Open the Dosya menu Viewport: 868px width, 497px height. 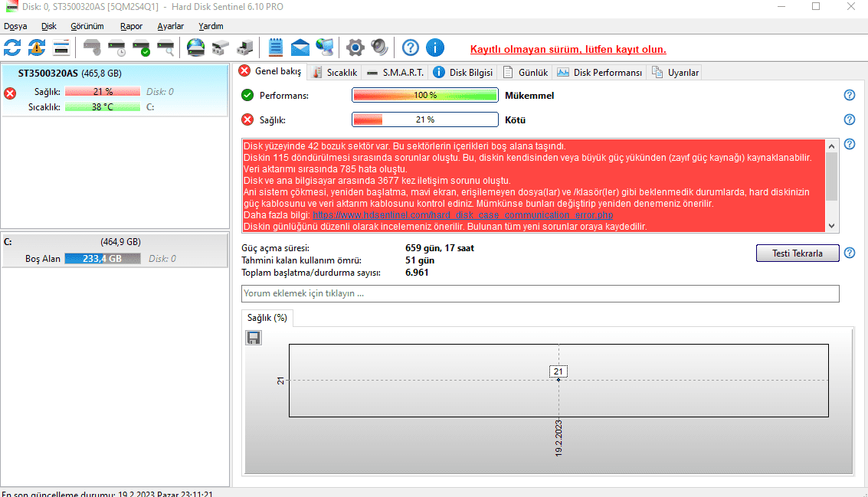click(15, 26)
